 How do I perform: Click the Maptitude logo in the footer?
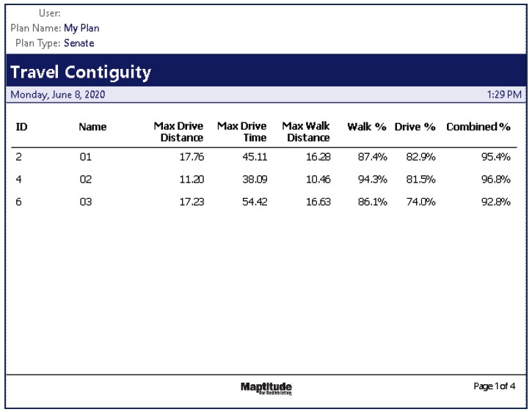click(265, 387)
